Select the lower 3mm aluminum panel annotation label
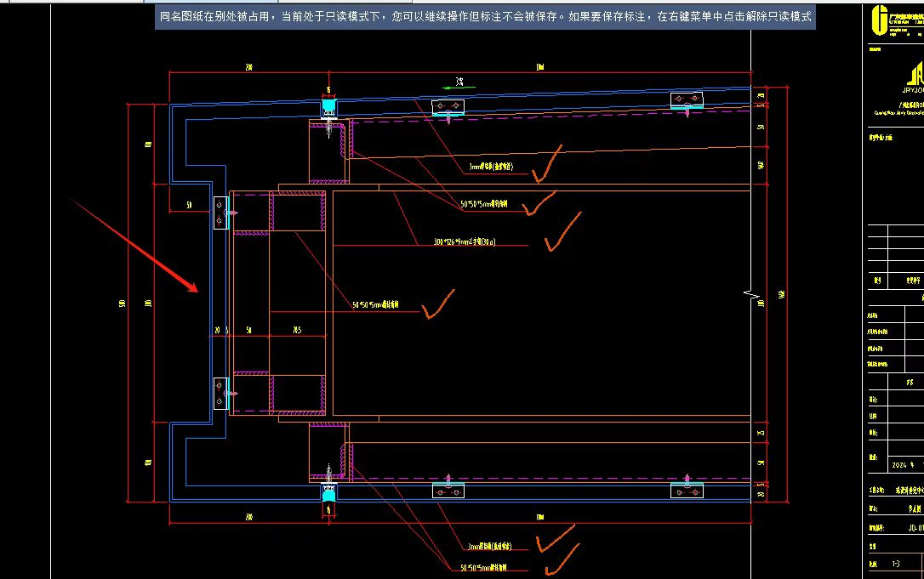Image resolution: width=924 pixels, height=579 pixels. (x=490, y=547)
